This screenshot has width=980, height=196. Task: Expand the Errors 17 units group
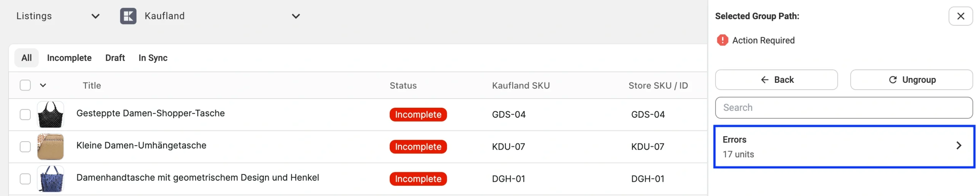tap(843, 147)
